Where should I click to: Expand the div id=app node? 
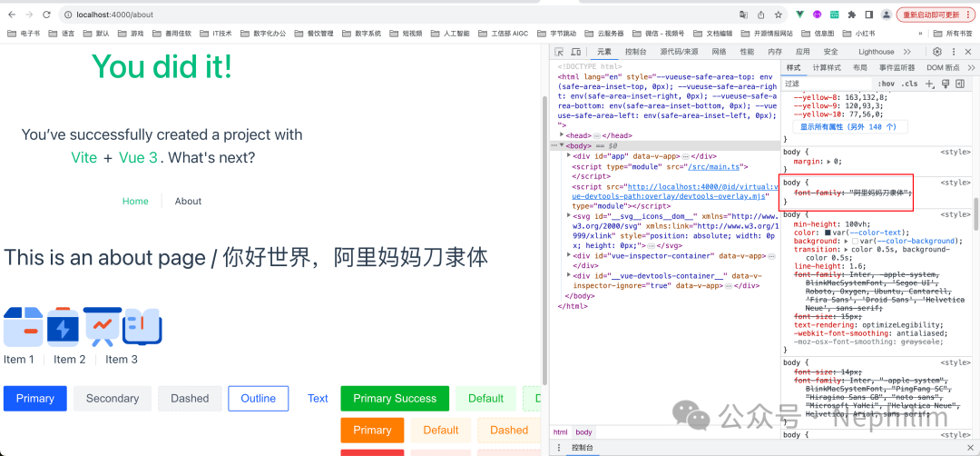tap(569, 155)
